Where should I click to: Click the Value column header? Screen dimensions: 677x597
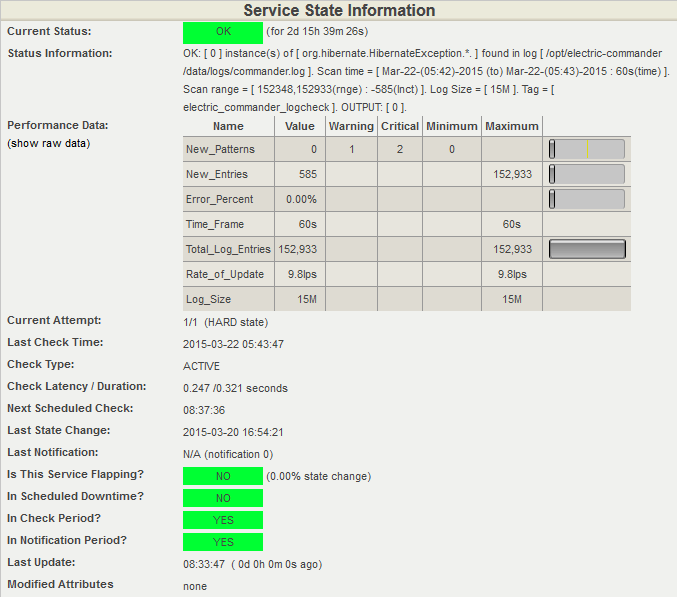click(300, 126)
